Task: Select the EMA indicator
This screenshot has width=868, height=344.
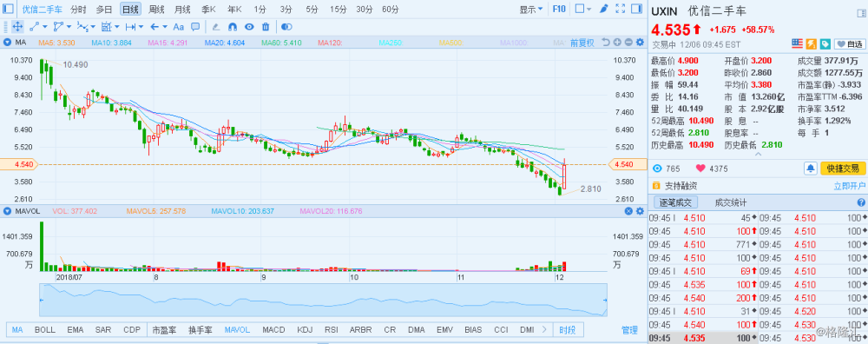Action: tap(76, 330)
